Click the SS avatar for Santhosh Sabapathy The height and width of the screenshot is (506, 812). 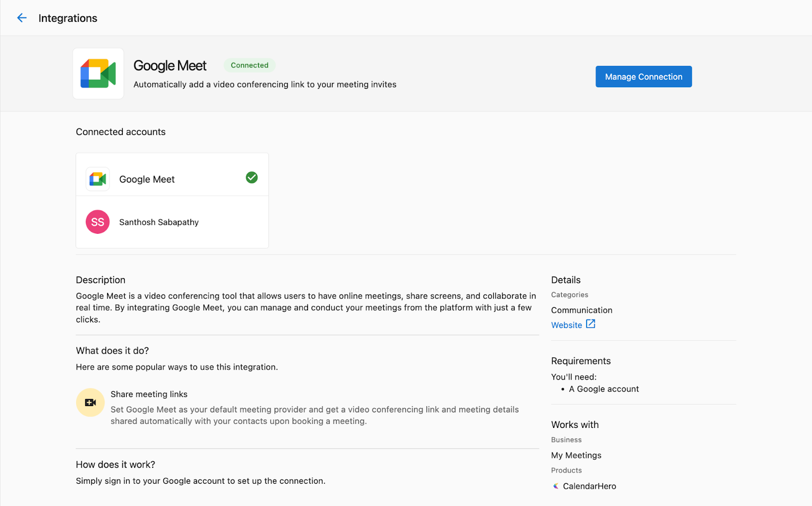point(97,222)
